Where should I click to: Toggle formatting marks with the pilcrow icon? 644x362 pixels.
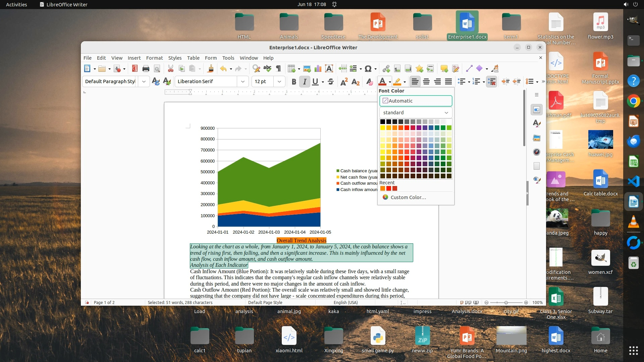[x=278, y=69]
